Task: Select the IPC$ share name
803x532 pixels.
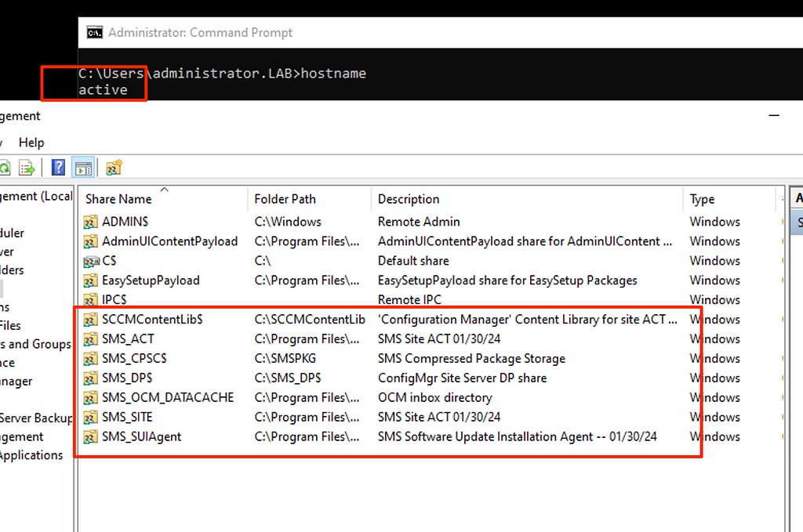Action: click(114, 300)
